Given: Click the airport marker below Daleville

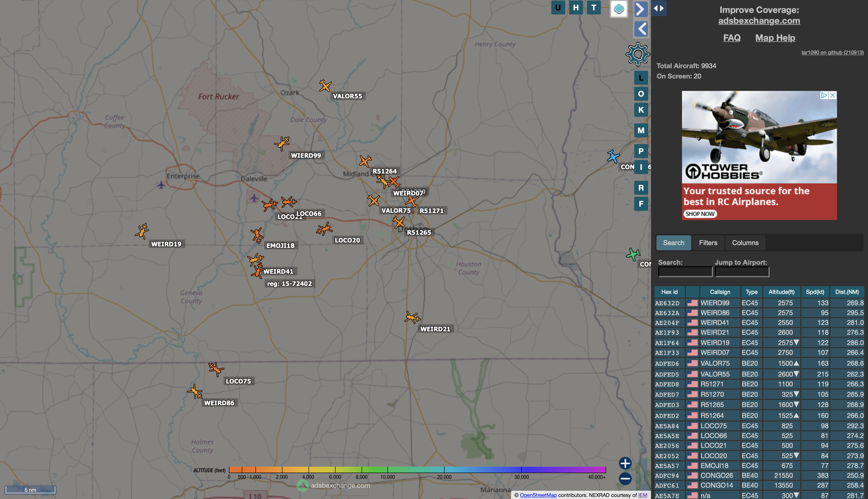Looking at the screenshot, I should (254, 198).
